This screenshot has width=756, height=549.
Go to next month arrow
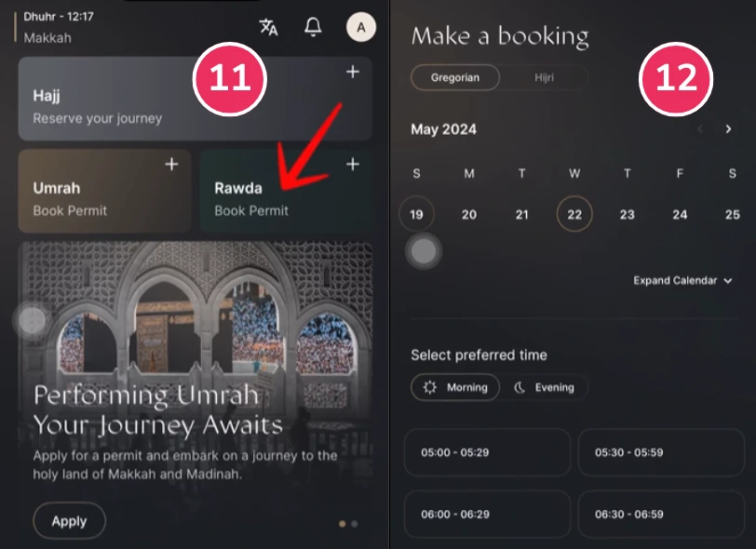pos(728,129)
